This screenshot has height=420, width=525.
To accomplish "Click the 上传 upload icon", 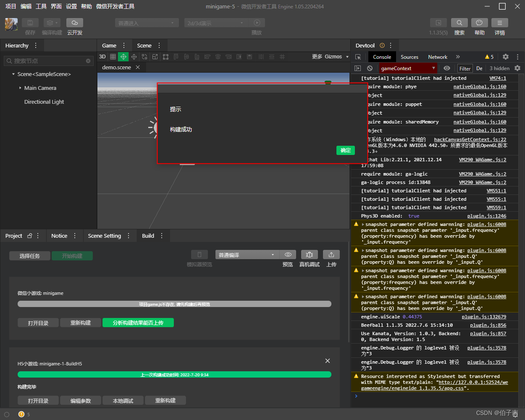I will point(331,255).
